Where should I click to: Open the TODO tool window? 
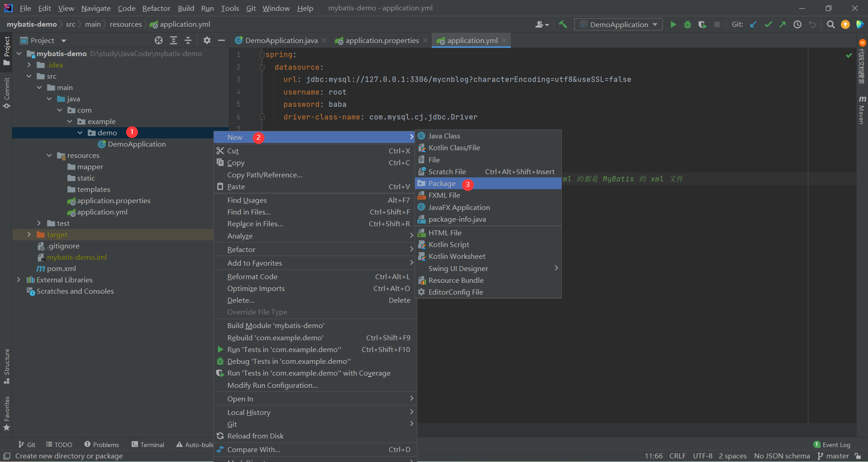pos(59,445)
